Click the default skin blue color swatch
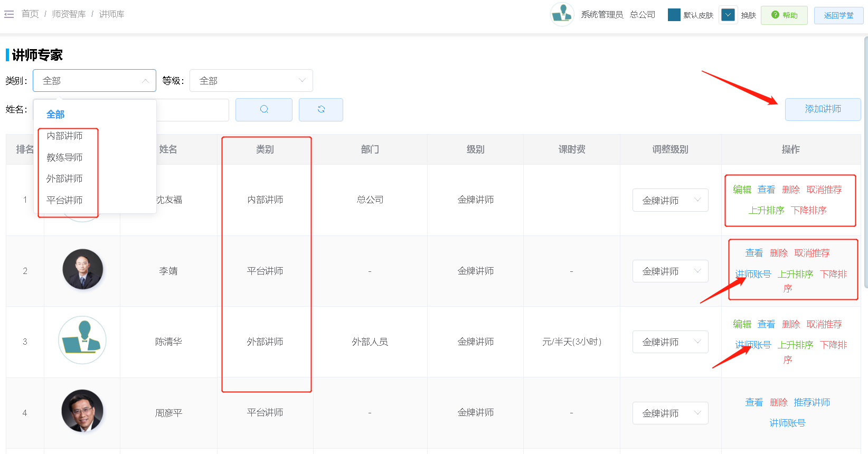This screenshot has height=454, width=868. click(x=674, y=15)
